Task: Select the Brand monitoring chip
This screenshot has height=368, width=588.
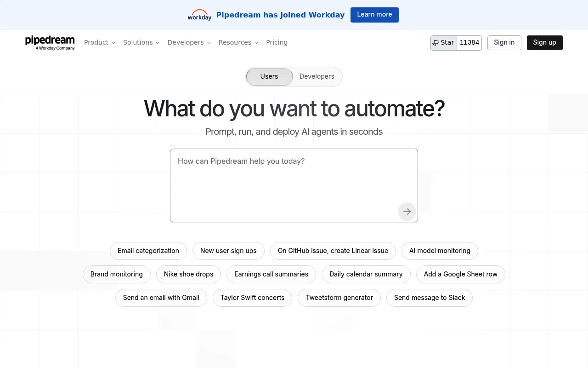Action: coord(117,275)
